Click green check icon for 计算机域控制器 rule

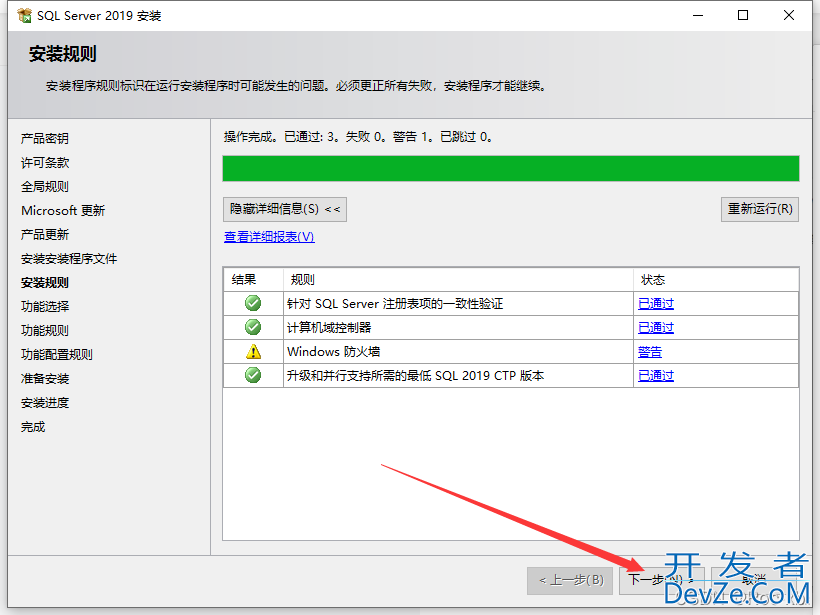click(x=253, y=327)
